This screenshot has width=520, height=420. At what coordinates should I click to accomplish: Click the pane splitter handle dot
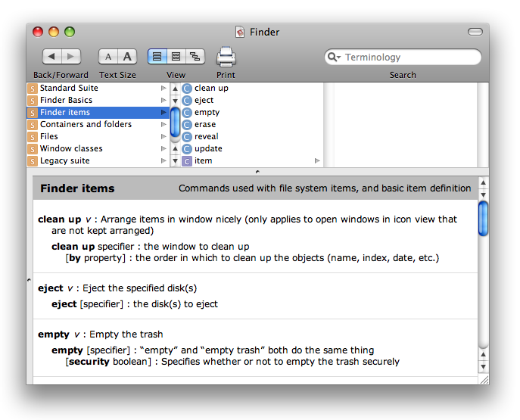(257, 172)
